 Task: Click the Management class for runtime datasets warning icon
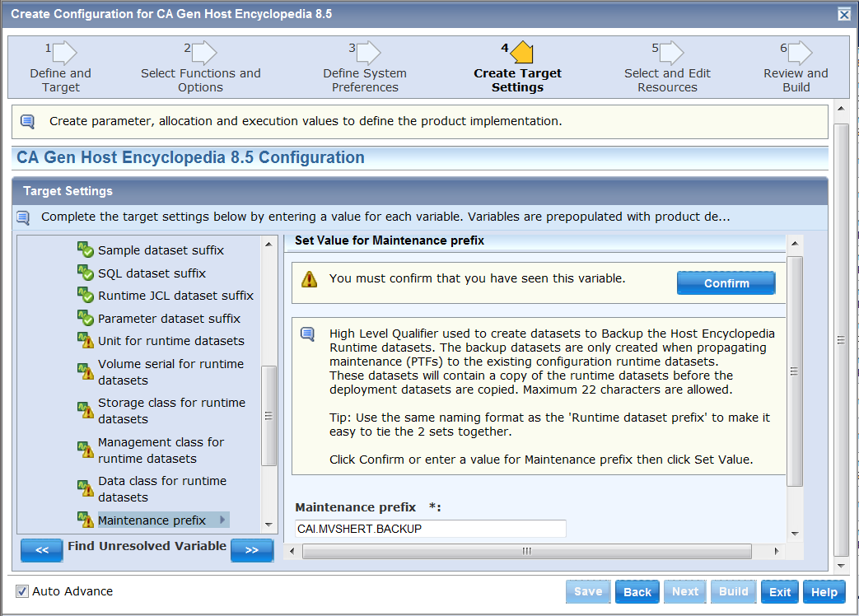(86, 450)
